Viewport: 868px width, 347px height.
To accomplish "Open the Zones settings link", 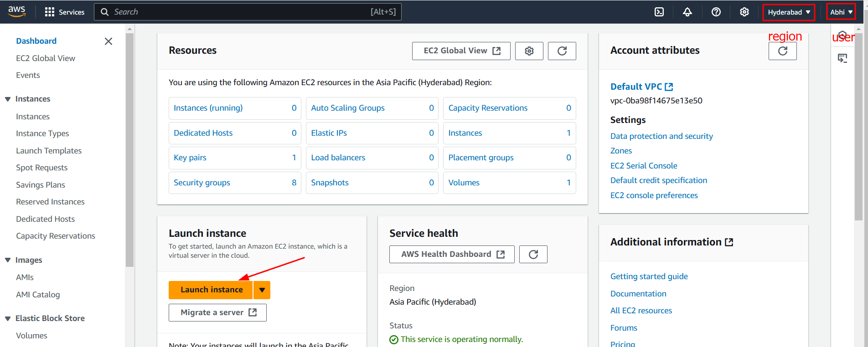I will pyautogui.click(x=621, y=151).
